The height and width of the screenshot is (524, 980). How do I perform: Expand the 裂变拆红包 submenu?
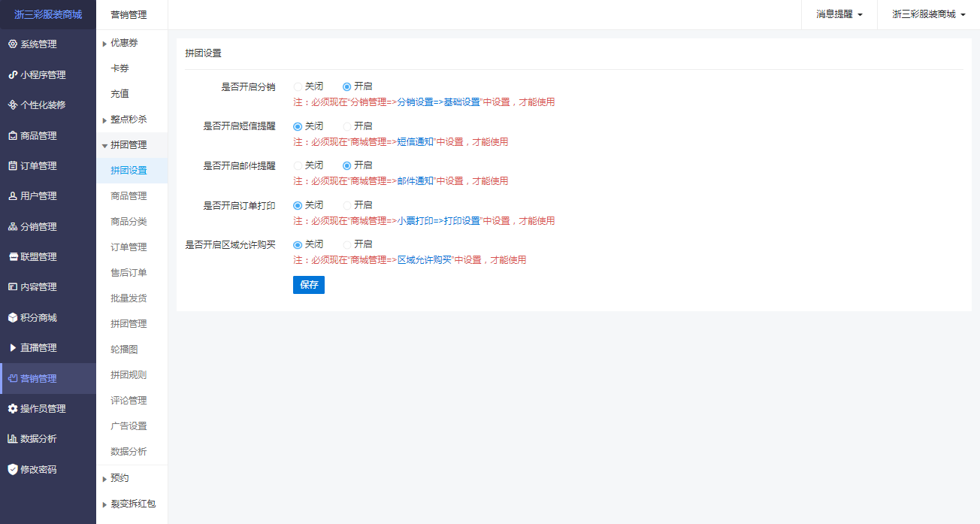point(132,504)
